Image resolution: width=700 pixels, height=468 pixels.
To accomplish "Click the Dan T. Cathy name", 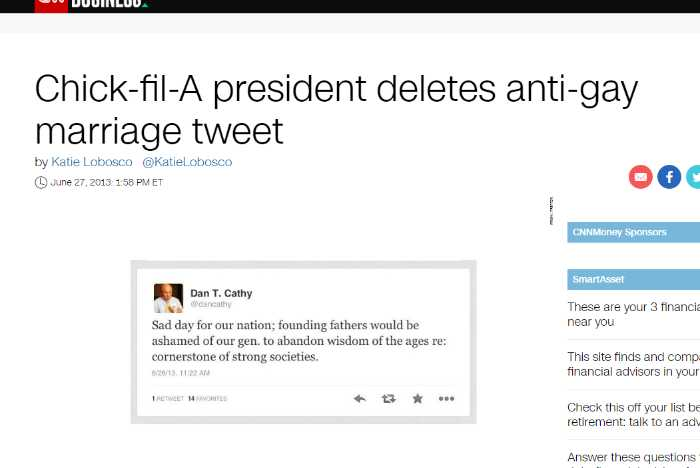I will click(221, 293).
